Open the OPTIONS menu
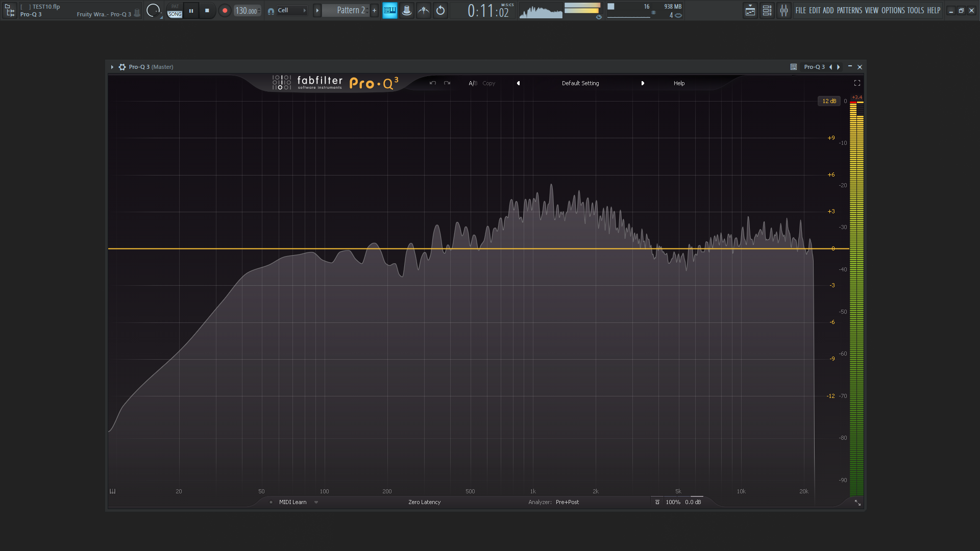The height and width of the screenshot is (551, 980). point(893,10)
